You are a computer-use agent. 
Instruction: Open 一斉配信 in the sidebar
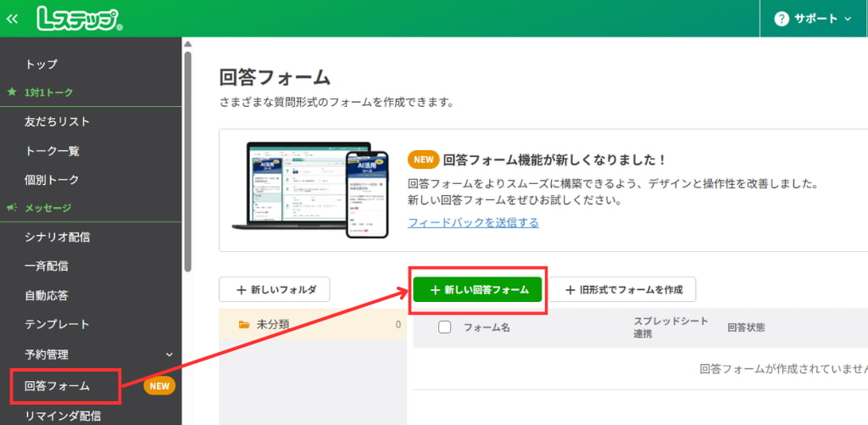point(46,266)
